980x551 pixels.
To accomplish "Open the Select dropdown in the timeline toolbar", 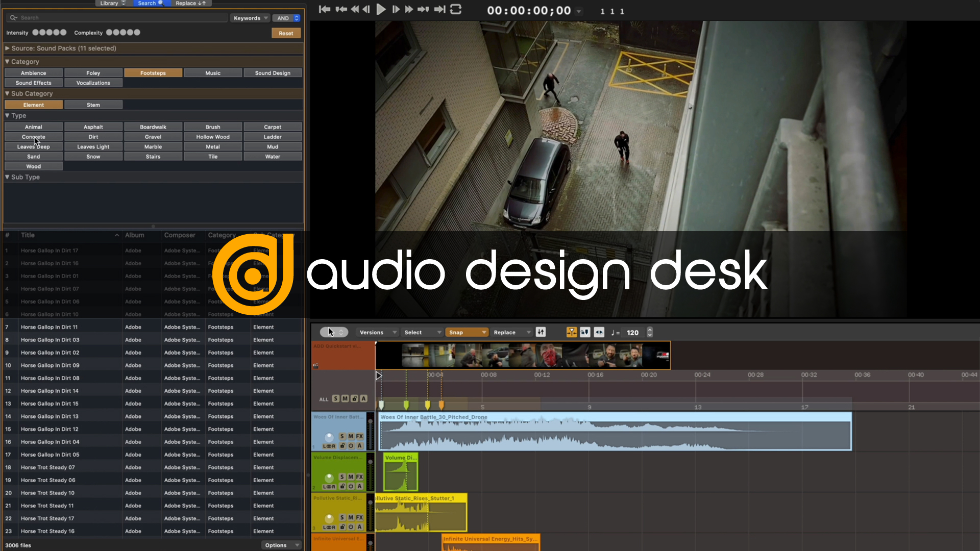I will pos(423,332).
